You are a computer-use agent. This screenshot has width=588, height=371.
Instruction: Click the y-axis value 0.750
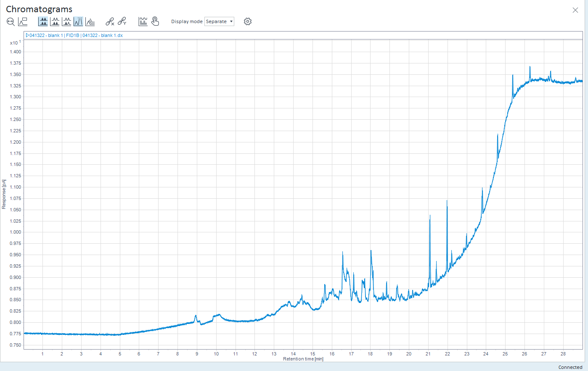click(x=16, y=345)
